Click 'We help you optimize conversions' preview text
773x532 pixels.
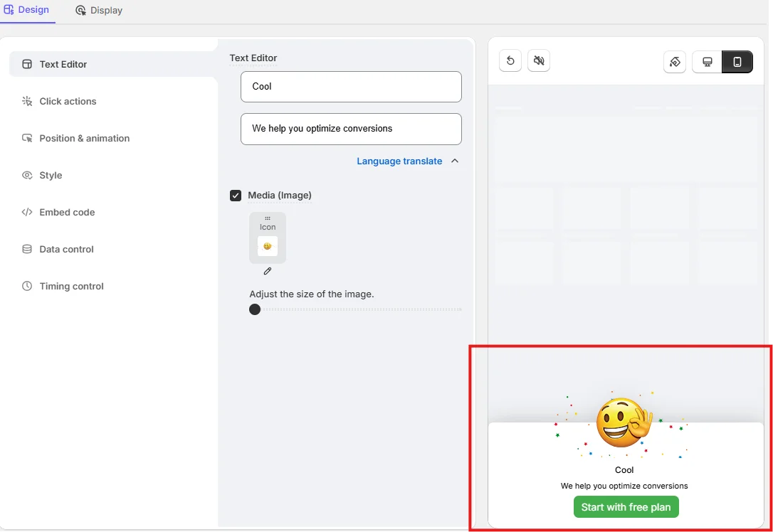point(624,486)
